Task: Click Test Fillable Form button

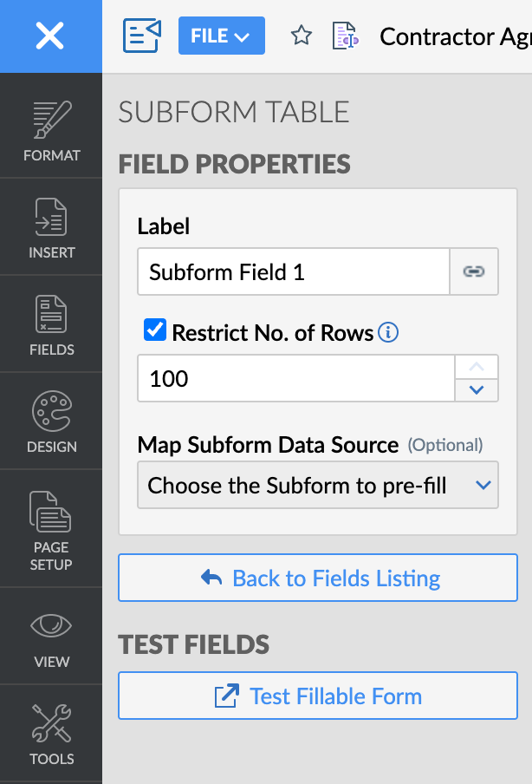Action: tap(317, 696)
